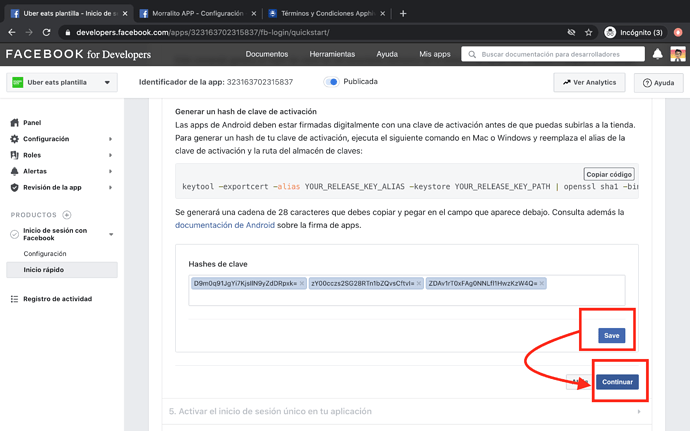Click the search magnifier icon
The width and height of the screenshot is (690, 431).
click(x=472, y=54)
